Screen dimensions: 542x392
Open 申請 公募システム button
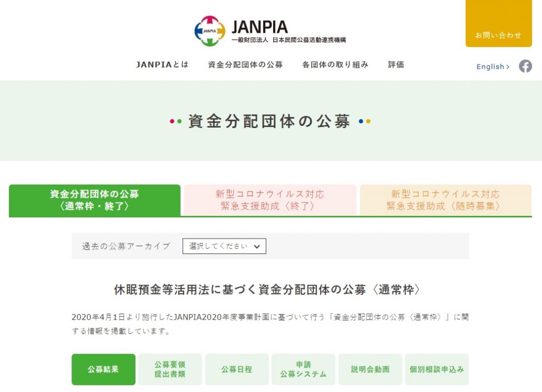click(303, 369)
